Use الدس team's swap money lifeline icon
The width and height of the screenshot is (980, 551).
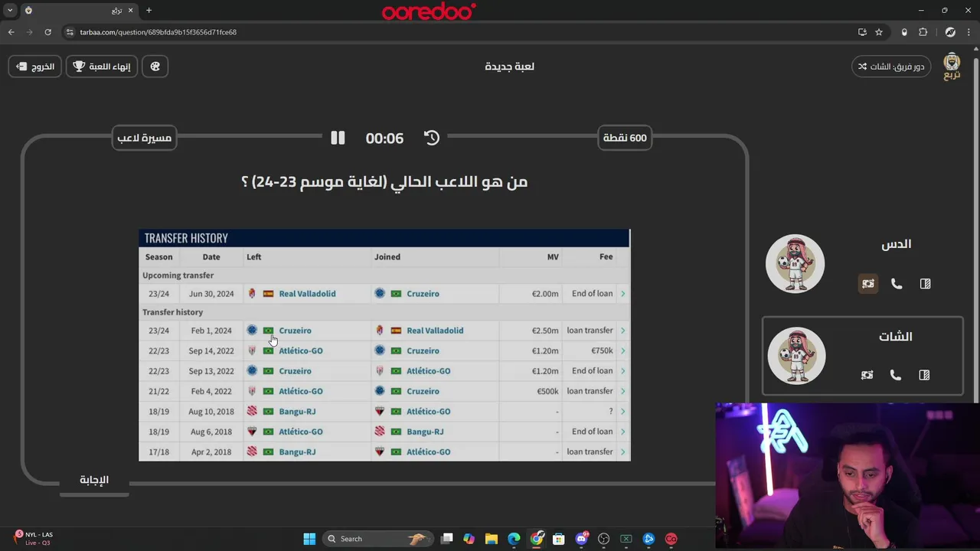867,284
